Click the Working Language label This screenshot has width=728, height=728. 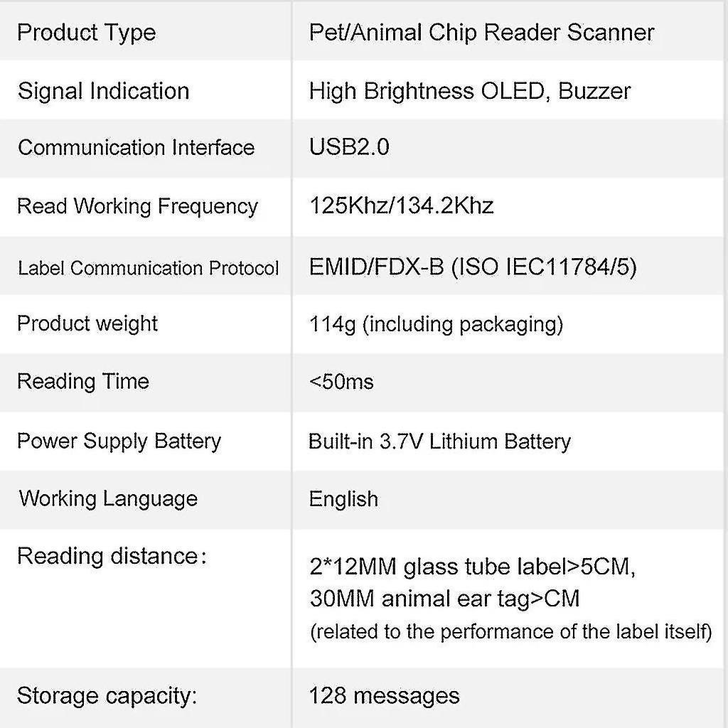(108, 498)
